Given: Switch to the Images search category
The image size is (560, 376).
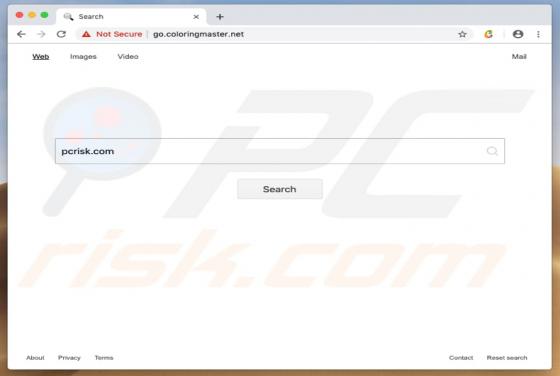Looking at the screenshot, I should [x=83, y=56].
